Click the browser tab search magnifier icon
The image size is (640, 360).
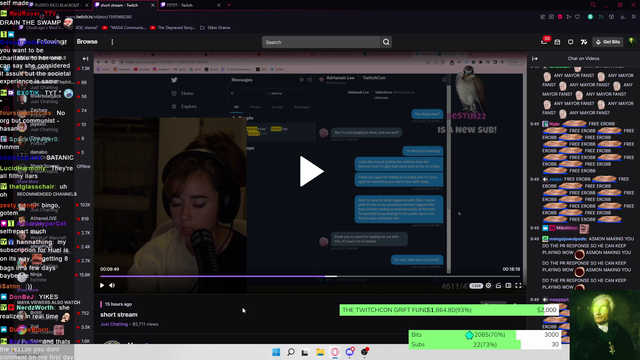(593, 5)
